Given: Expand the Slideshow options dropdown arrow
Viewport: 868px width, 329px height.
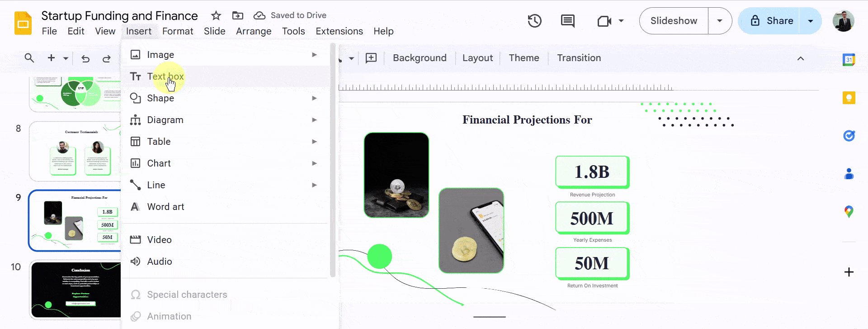Looking at the screenshot, I should pos(720,21).
